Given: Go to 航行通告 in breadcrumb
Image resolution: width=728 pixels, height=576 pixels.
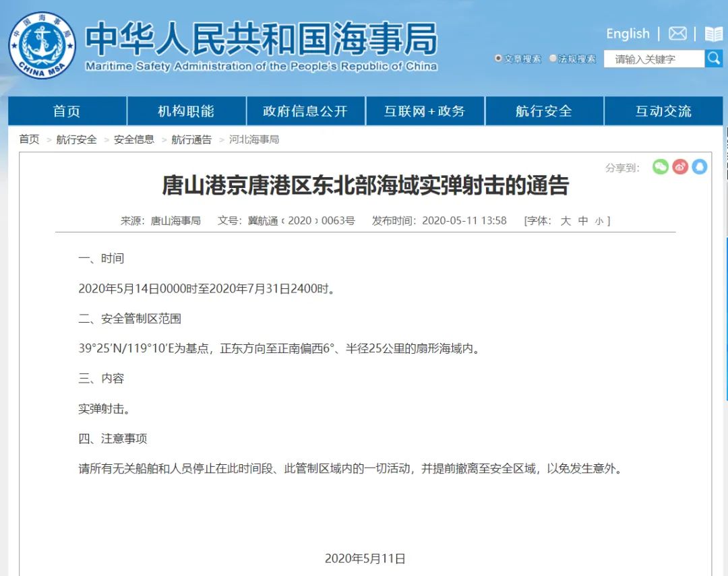Looking at the screenshot, I should click(191, 139).
